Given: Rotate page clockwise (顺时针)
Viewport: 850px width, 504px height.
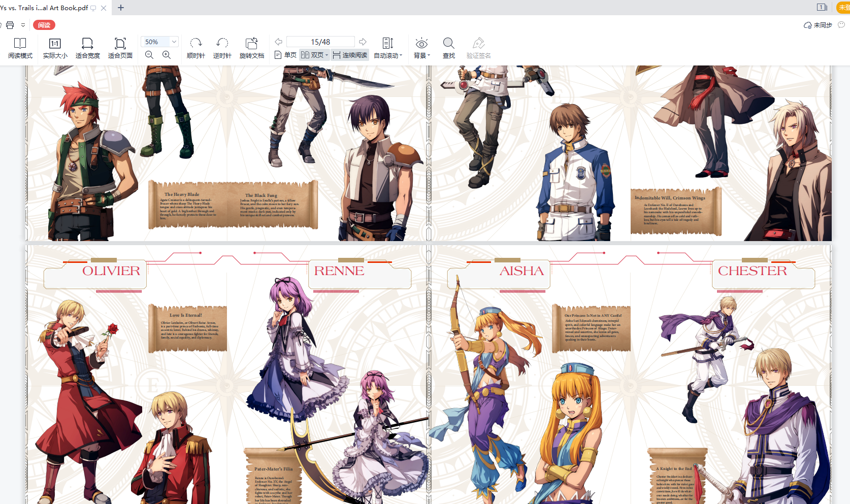Looking at the screenshot, I should [195, 48].
